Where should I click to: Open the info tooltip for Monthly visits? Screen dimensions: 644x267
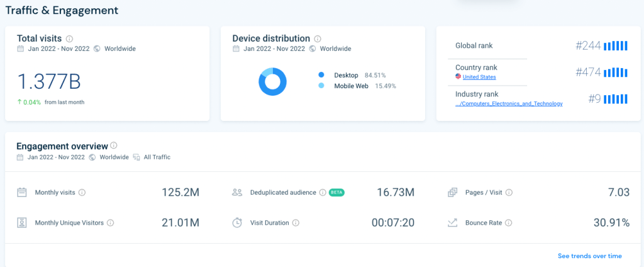coord(82,192)
